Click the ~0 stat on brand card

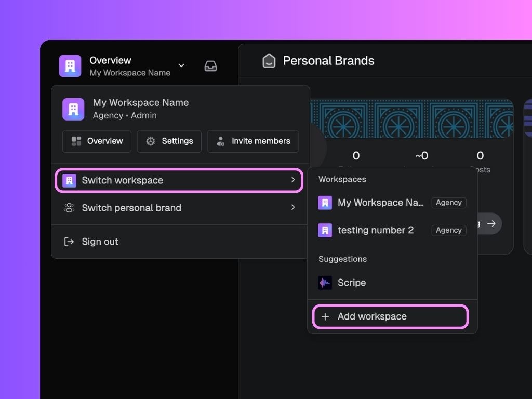(x=422, y=156)
